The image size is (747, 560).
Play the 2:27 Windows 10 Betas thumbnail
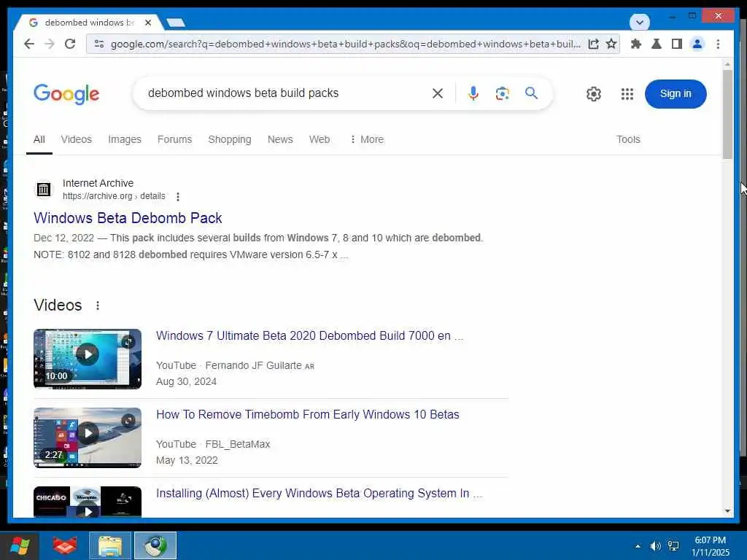[88, 437]
